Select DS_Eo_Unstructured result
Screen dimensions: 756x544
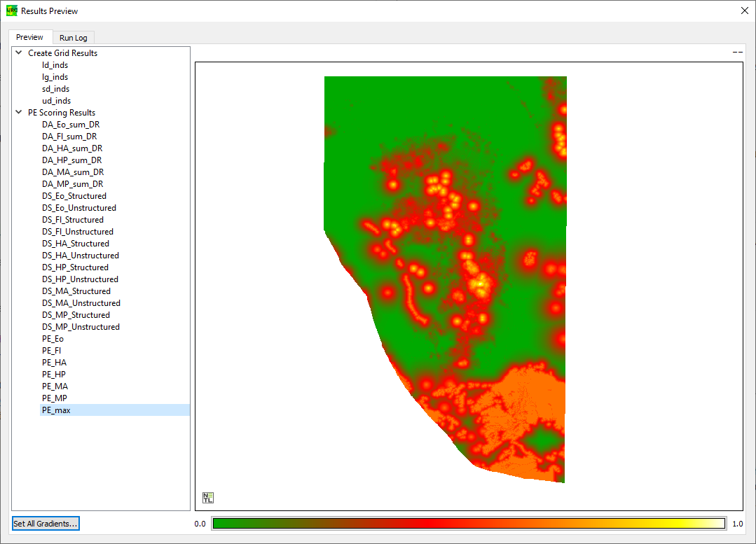click(79, 208)
